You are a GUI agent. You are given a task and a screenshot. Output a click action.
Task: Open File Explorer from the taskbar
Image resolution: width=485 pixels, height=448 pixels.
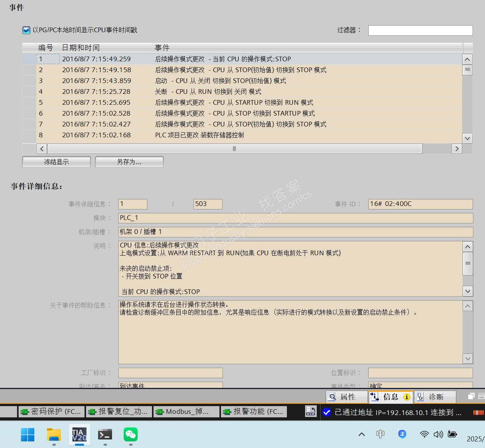pos(54,435)
